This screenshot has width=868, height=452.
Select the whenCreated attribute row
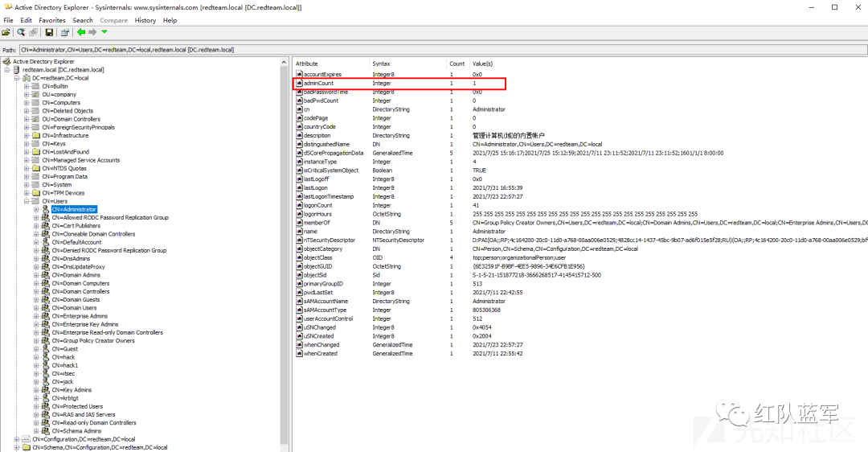point(581,353)
